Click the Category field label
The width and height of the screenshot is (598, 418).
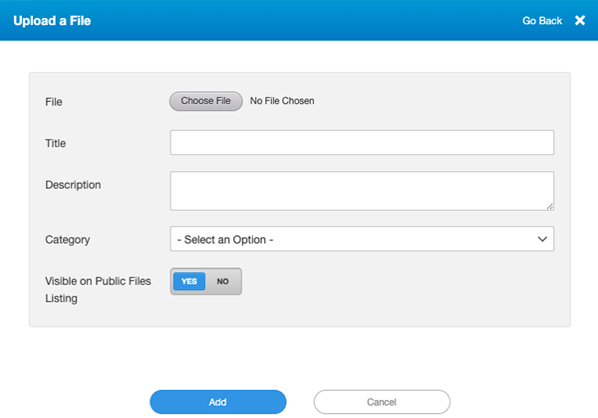pos(68,240)
